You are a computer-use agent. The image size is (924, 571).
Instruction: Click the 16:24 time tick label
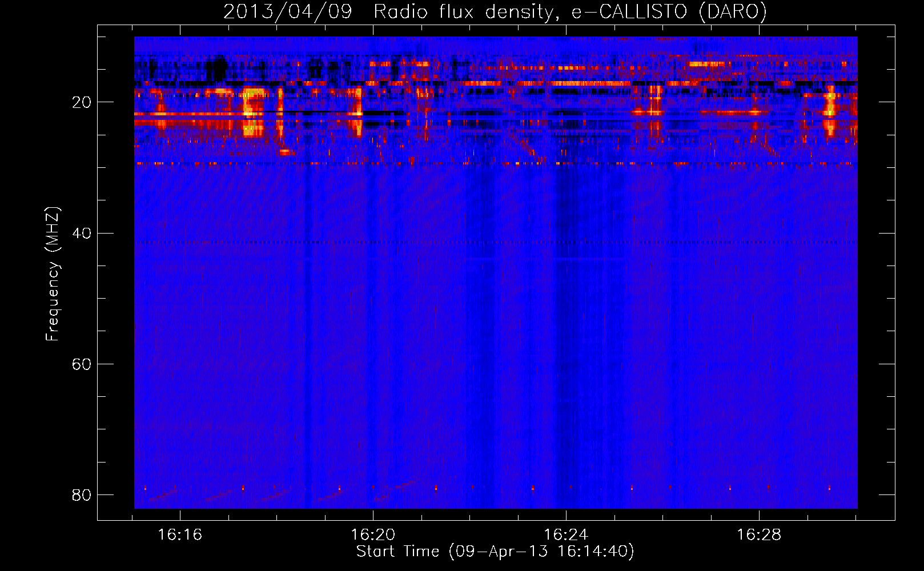coord(566,535)
